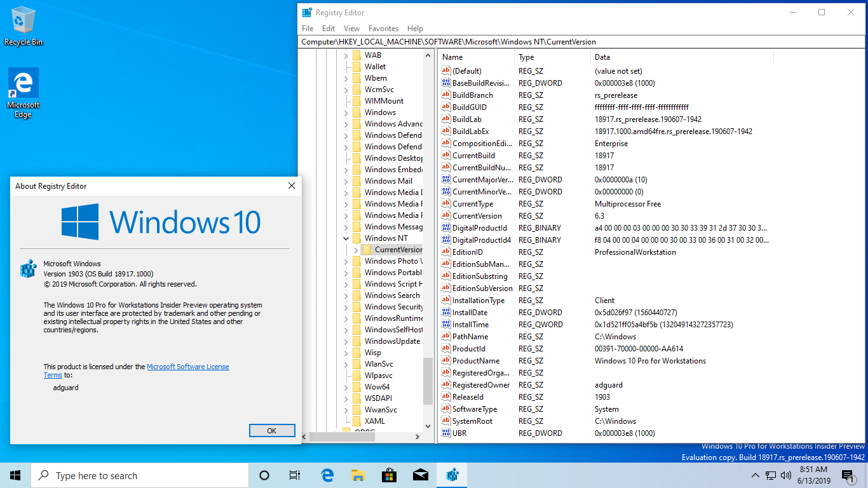This screenshot has height=488, width=868.
Task: Expand the WlanSvc tree node
Action: coord(346,364)
